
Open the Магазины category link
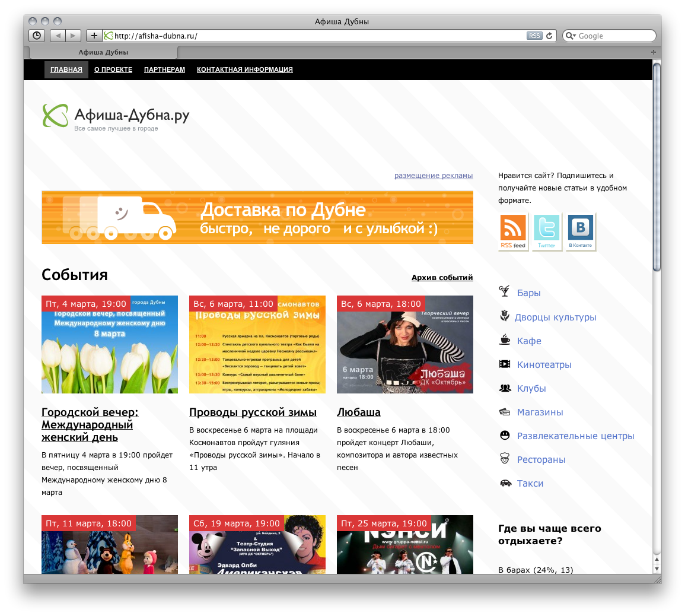540,412
